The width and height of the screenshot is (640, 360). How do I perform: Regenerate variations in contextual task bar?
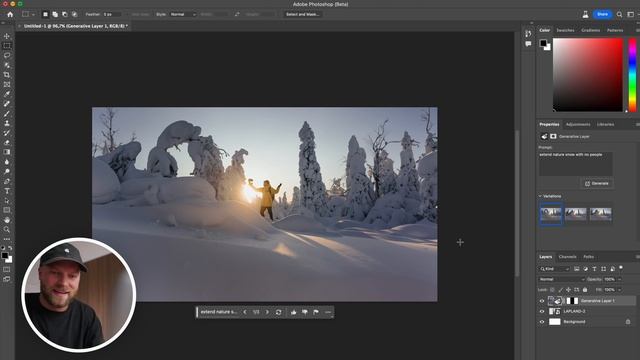click(x=278, y=312)
